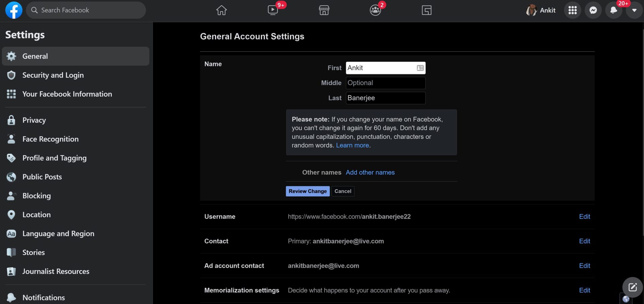This screenshot has height=304, width=644.
Task: Open the Groups icon
Action: 375,10
